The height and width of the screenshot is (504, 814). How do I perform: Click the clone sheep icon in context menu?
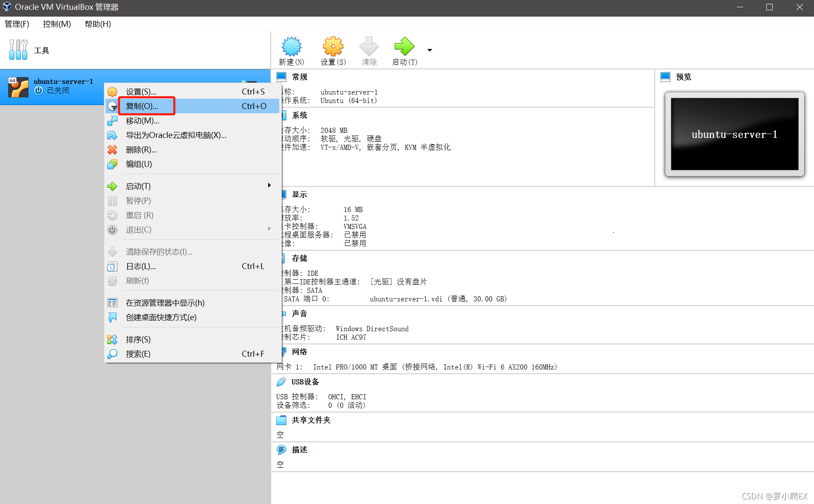112,106
